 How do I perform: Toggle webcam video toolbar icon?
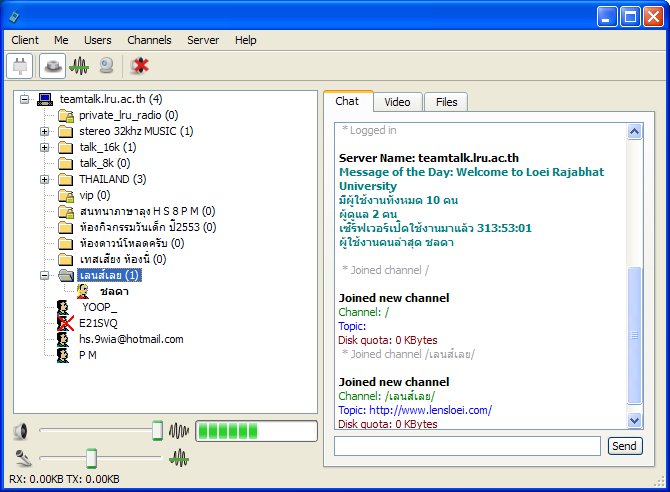pyautogui.click(x=106, y=66)
